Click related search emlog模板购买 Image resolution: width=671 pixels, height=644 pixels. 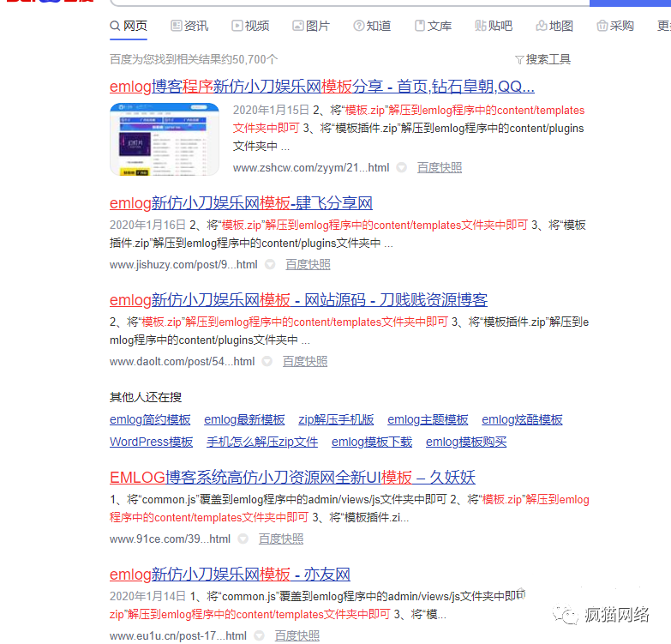466,442
